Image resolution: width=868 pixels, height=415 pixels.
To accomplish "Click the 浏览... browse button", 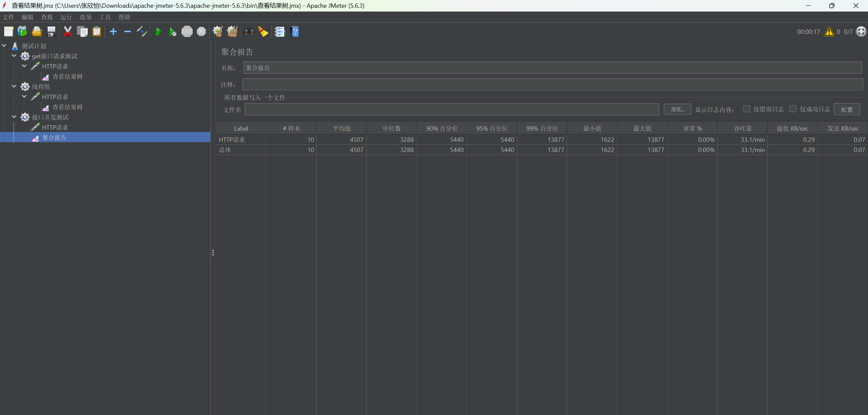I will [x=677, y=109].
